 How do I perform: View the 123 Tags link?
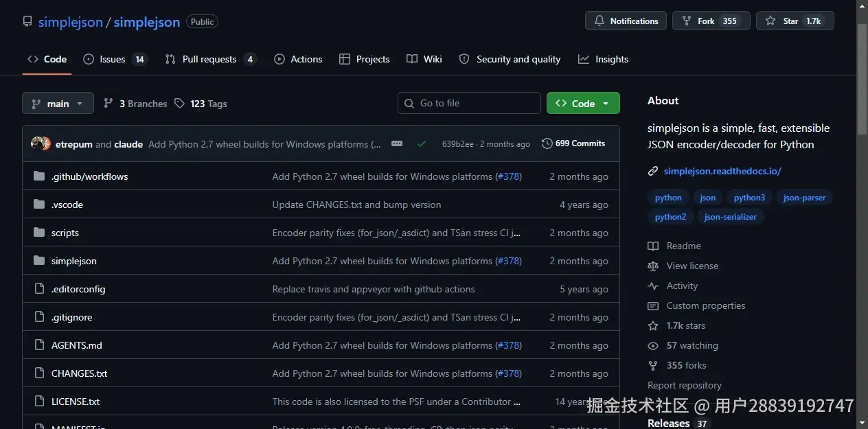point(201,104)
